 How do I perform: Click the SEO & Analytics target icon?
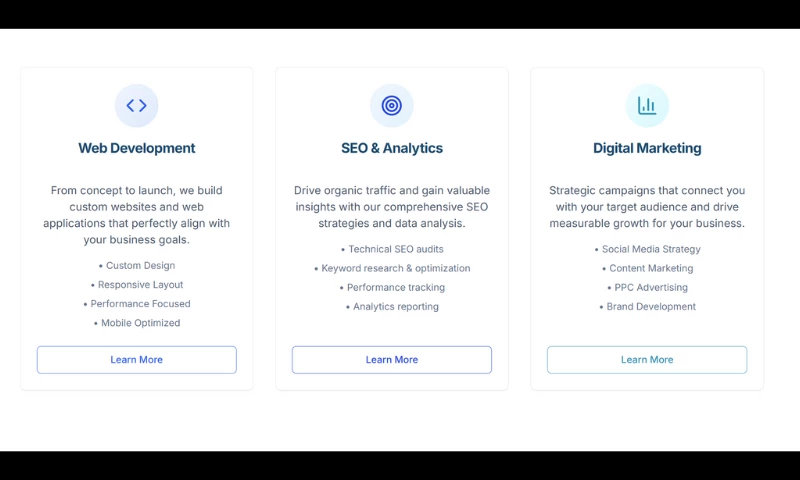[x=392, y=105]
